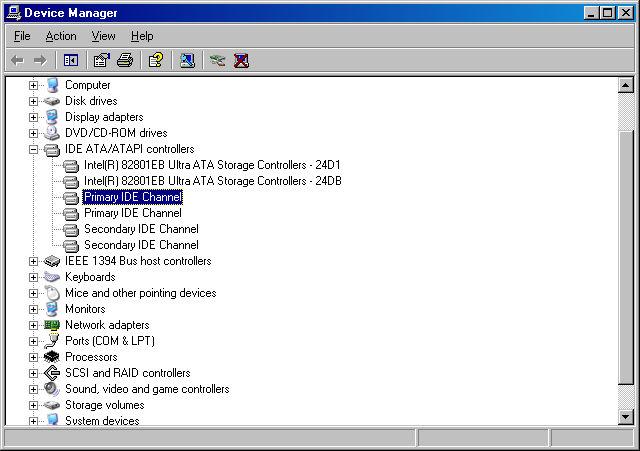The image size is (640, 451).
Task: Click the Storage volumes icon
Action: point(52,405)
